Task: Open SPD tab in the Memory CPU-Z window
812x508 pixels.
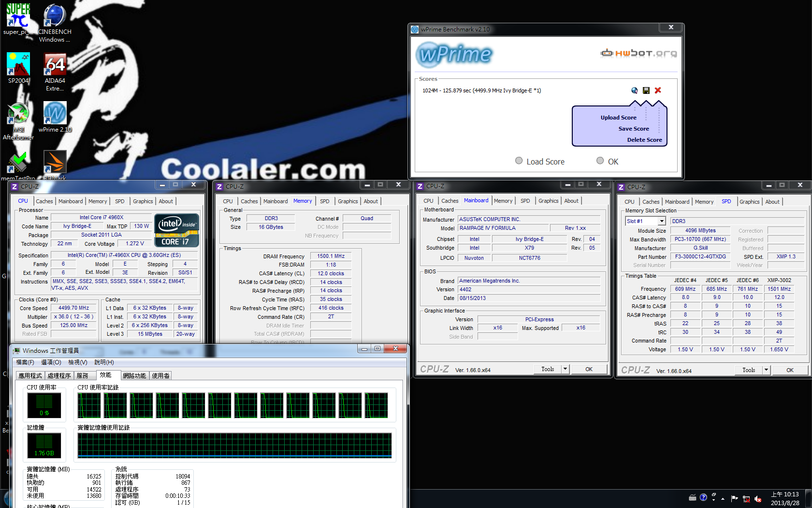Action: click(x=325, y=201)
